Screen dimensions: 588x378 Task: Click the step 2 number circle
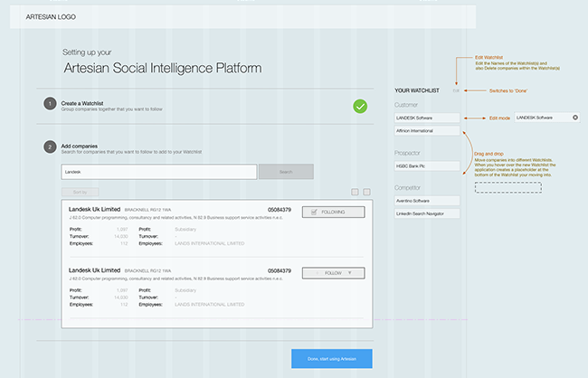coord(50,147)
